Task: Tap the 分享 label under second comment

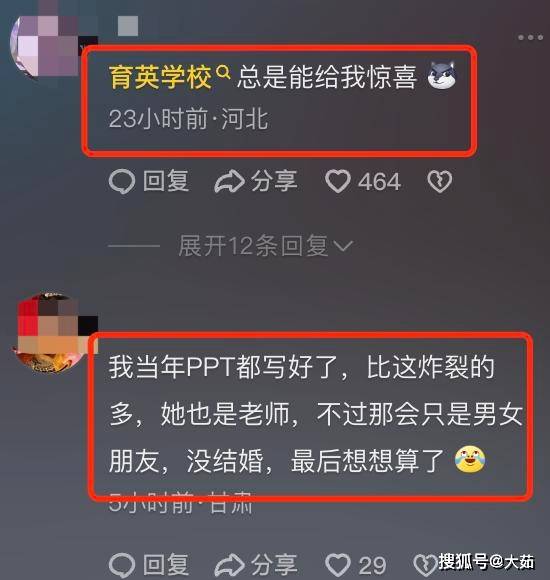Action: (x=274, y=565)
